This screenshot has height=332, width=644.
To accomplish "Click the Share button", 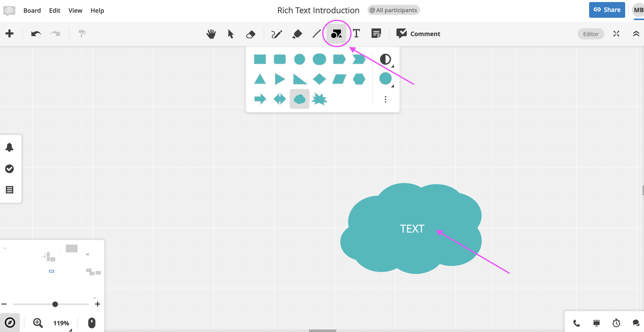I will pos(607,10).
